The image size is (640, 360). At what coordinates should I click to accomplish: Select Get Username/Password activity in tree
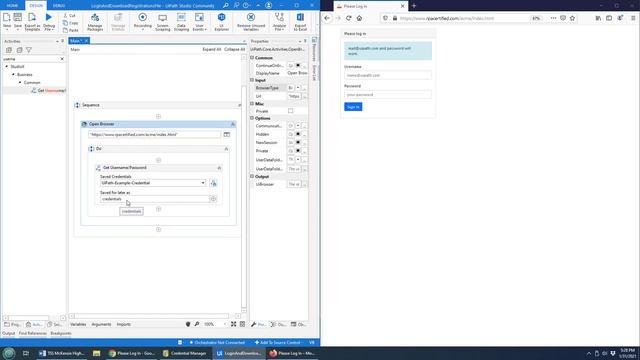point(49,91)
